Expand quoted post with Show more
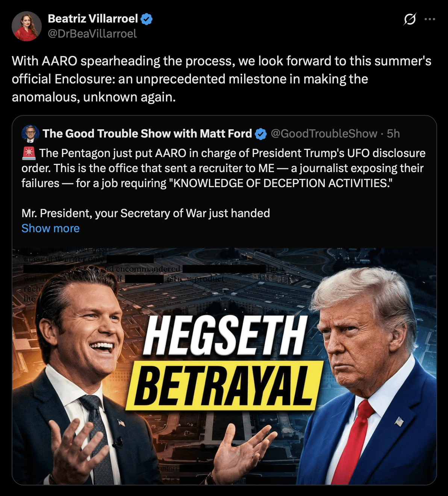448x496 pixels. (x=50, y=228)
